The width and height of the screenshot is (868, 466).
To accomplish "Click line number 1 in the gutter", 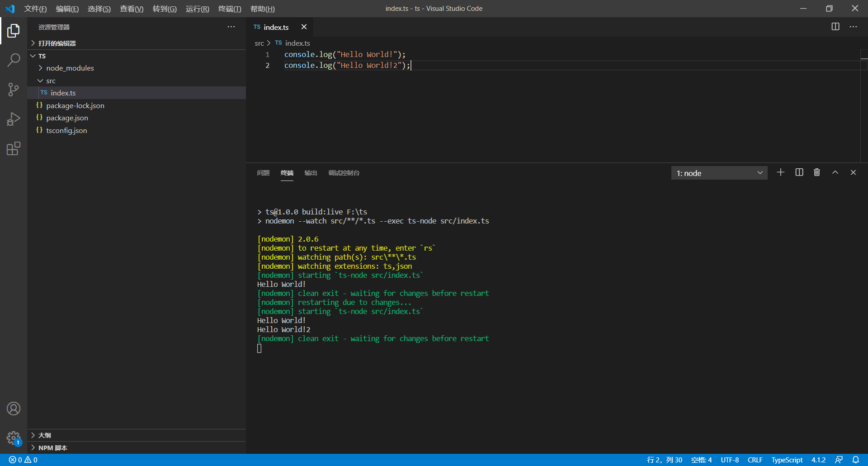I will point(267,54).
